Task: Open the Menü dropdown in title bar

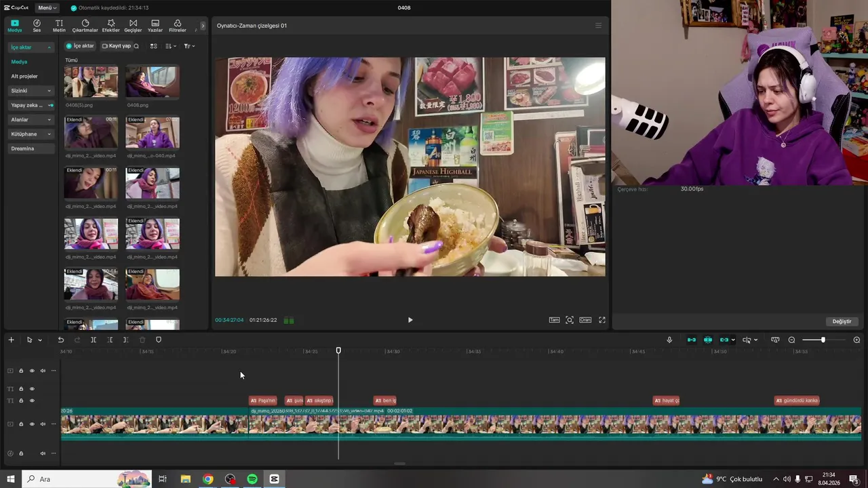Action: tap(47, 7)
